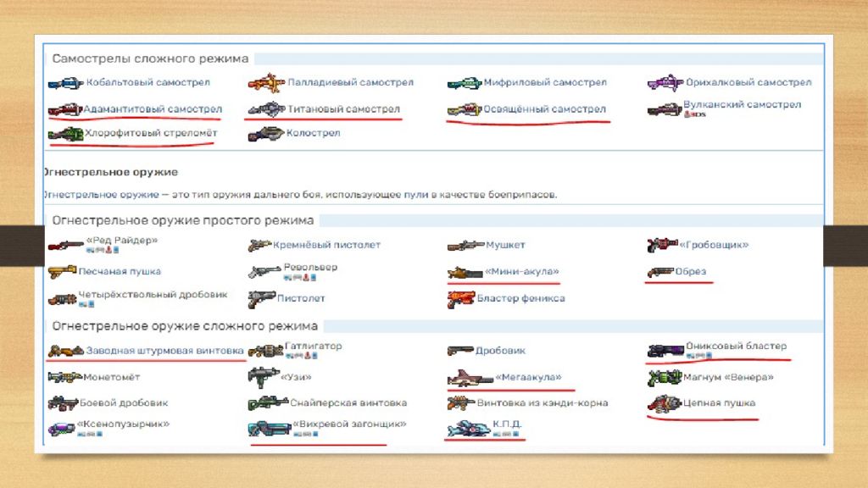Click the Ониксовый бластер icon
This screenshot has height=488, width=868.
coord(666,351)
